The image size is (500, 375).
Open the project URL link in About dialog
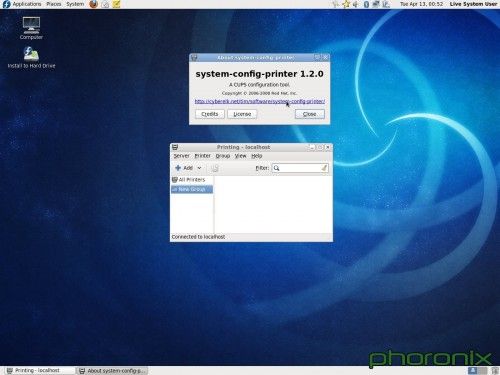pyautogui.click(x=260, y=101)
